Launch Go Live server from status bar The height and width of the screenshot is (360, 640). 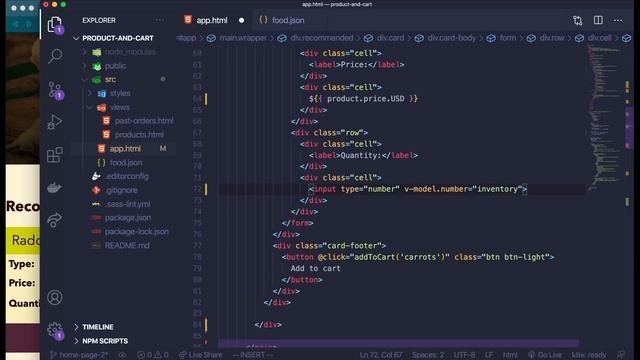point(545,355)
